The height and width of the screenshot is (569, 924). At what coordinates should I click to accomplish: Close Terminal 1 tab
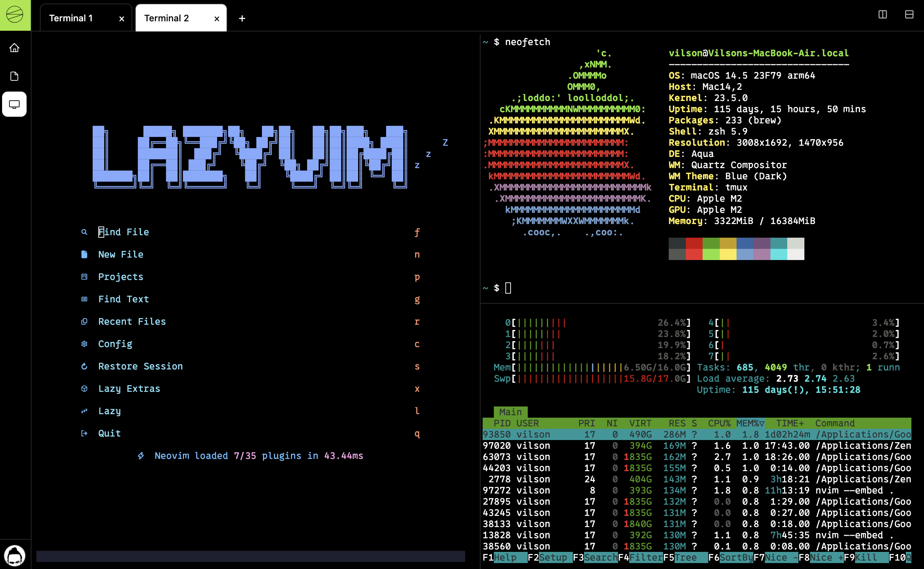click(122, 19)
